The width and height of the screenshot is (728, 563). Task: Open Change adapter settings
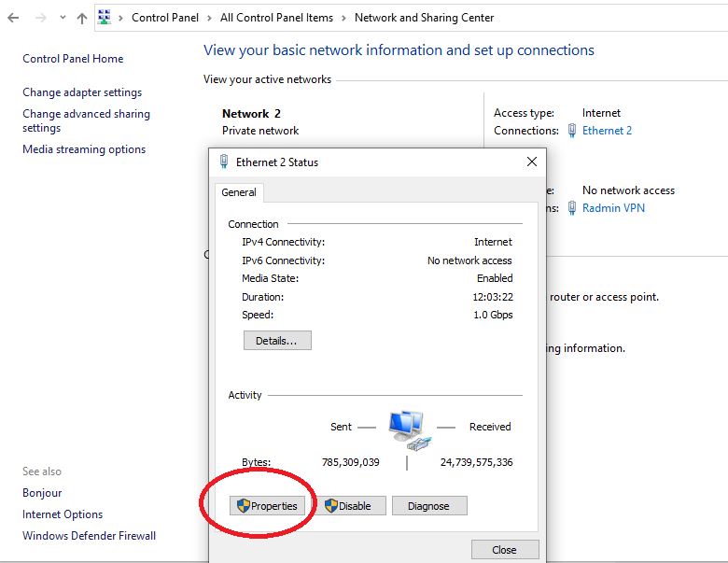click(x=82, y=92)
